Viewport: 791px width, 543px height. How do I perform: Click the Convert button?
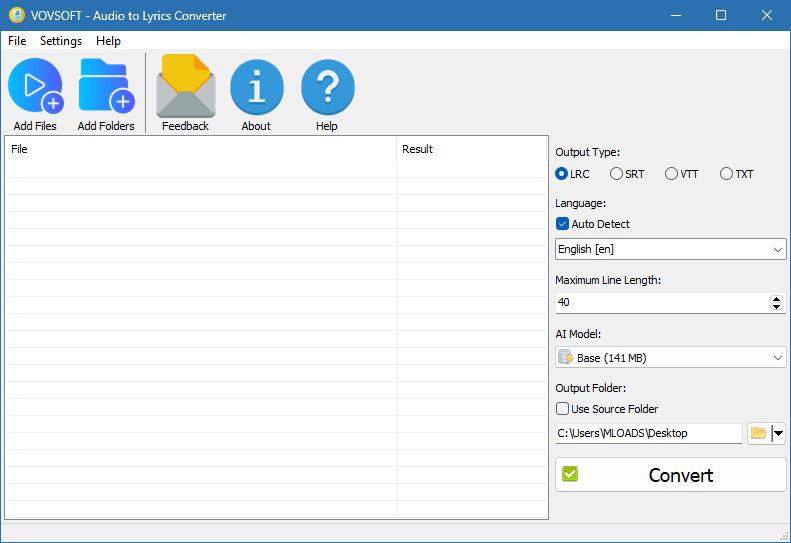[670, 475]
